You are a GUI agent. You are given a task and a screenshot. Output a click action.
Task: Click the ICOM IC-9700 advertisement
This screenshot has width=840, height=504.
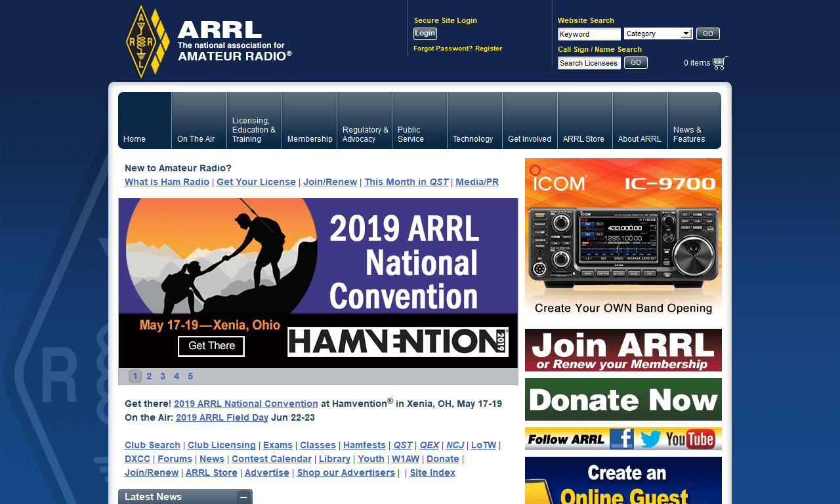coord(623,239)
